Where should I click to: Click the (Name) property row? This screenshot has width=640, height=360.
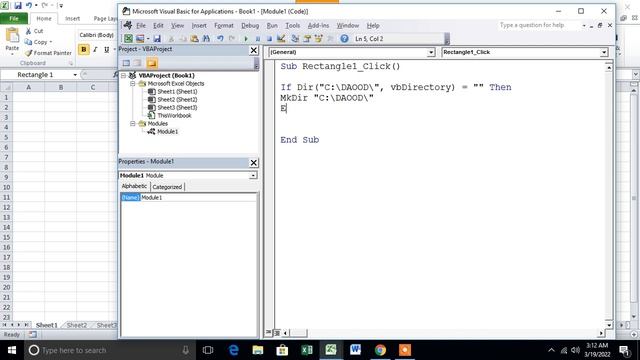coord(189,198)
